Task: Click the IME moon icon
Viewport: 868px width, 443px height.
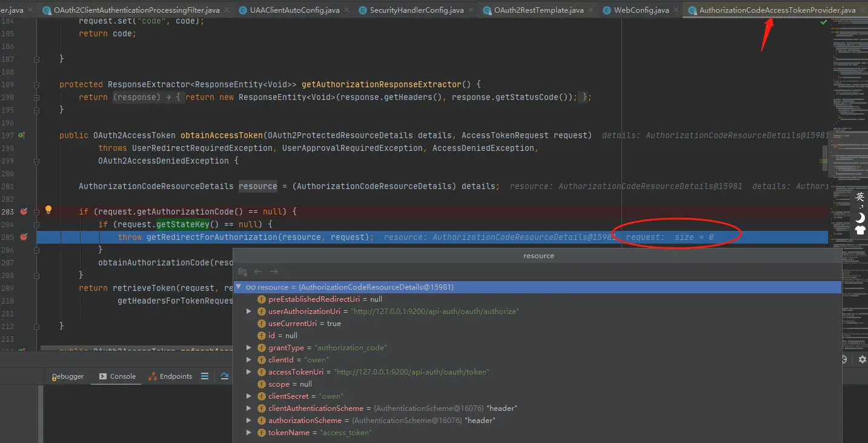Action: (860, 218)
